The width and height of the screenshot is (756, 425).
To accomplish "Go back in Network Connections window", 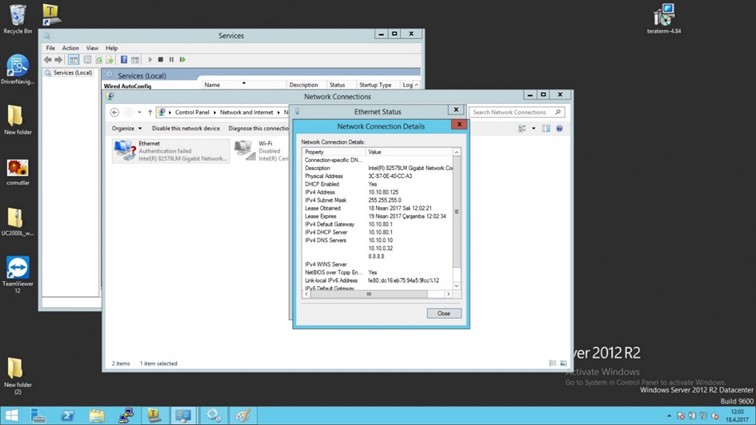I will click(x=114, y=112).
